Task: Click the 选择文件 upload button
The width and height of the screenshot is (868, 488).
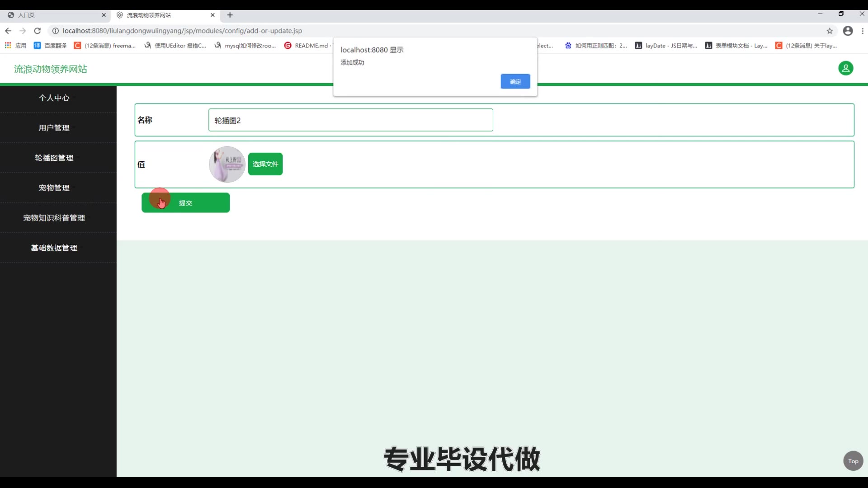Action: click(x=265, y=164)
